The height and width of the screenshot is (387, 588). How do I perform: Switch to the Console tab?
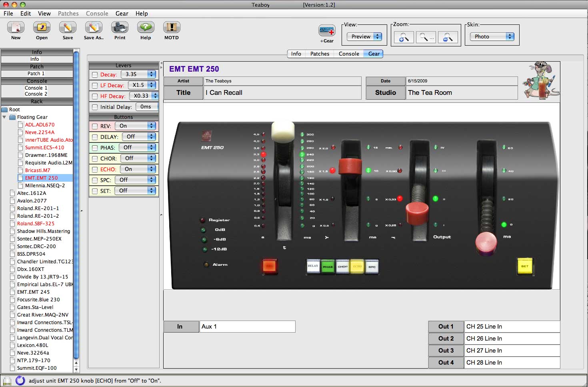pyautogui.click(x=349, y=54)
